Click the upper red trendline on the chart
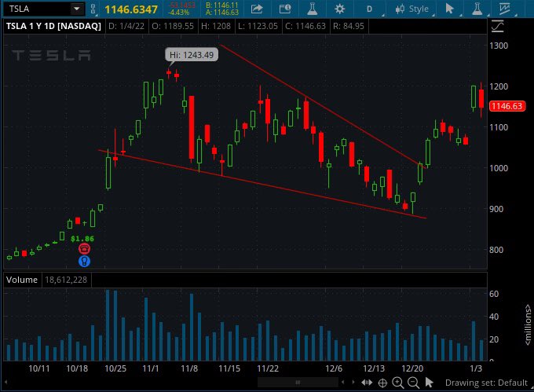This screenshot has width=534, height=392. (x=324, y=106)
